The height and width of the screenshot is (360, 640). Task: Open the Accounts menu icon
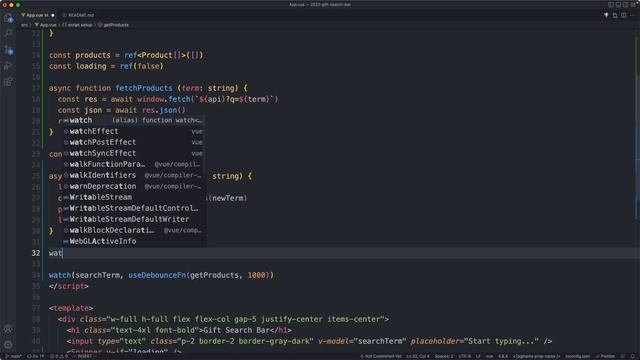coord(8,329)
